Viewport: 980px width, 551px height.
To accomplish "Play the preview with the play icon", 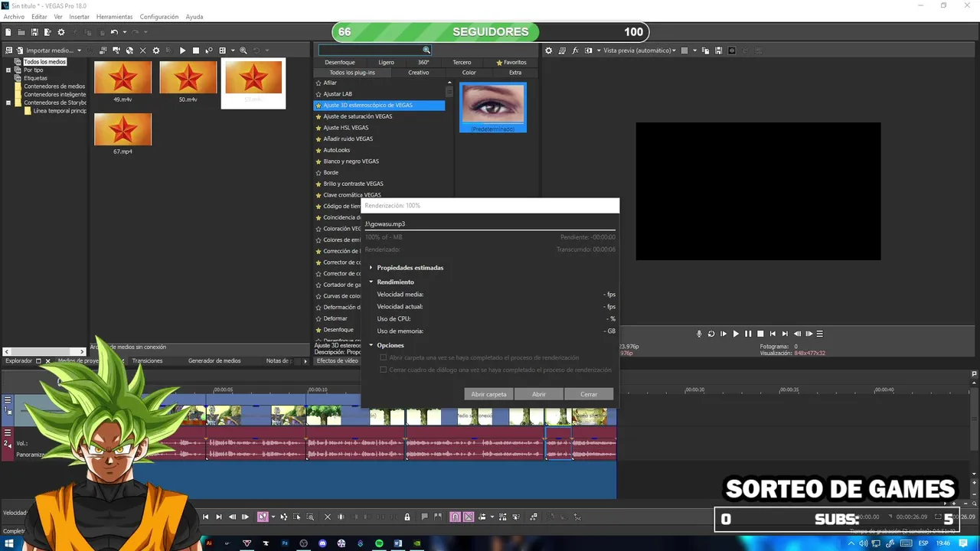I will pos(736,334).
